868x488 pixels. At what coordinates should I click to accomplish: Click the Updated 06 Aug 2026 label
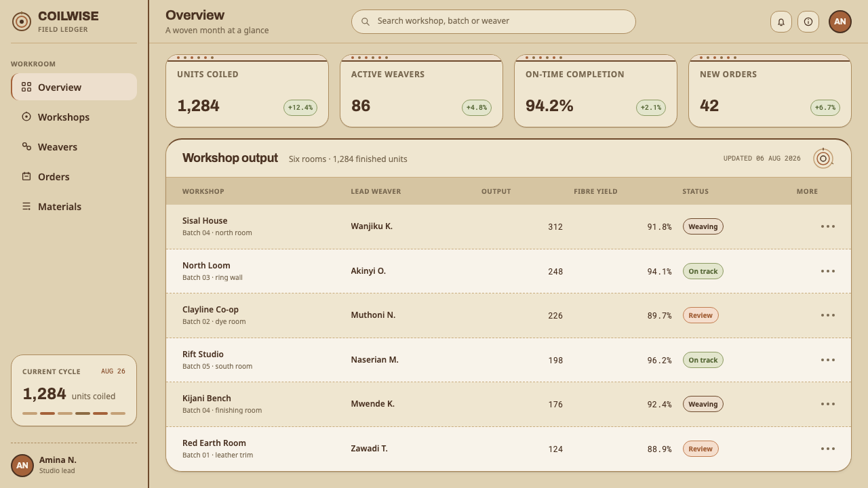tap(762, 159)
